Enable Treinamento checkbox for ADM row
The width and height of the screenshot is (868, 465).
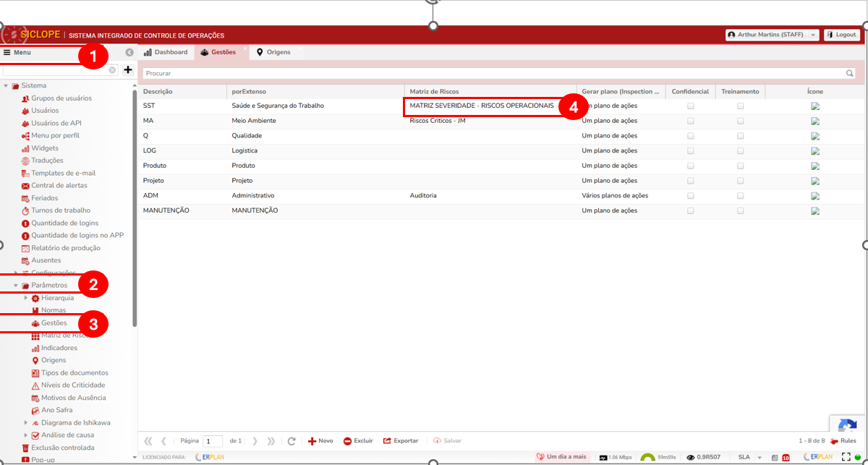(x=740, y=196)
